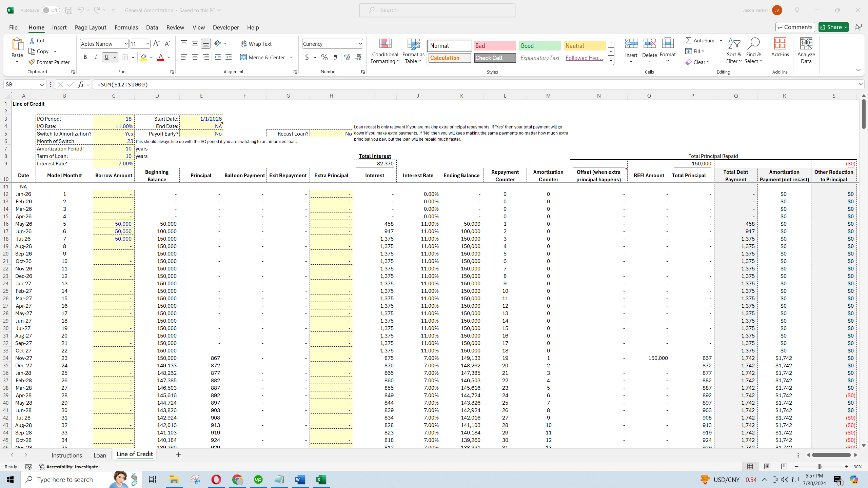This screenshot has width=868, height=488.
Task: Align text right icon
Action: tap(205, 57)
